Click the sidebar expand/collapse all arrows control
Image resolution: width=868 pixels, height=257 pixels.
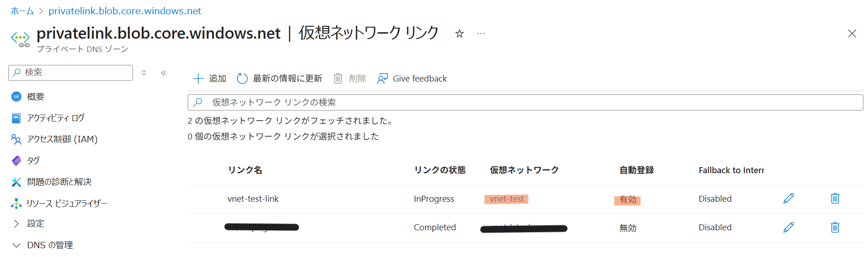click(x=144, y=73)
